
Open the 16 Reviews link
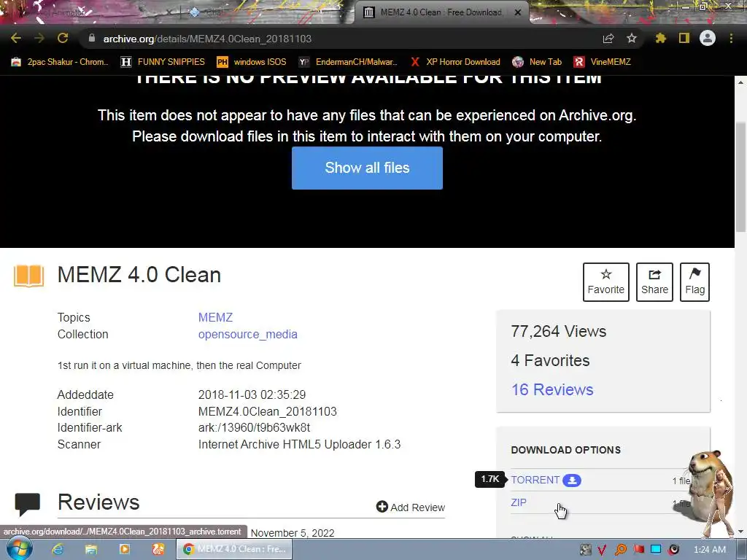point(552,389)
